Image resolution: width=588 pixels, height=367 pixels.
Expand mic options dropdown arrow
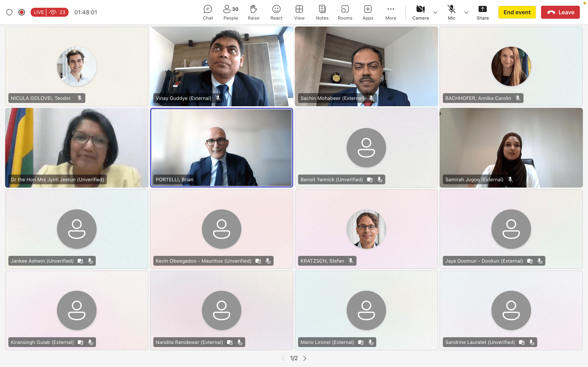point(466,12)
